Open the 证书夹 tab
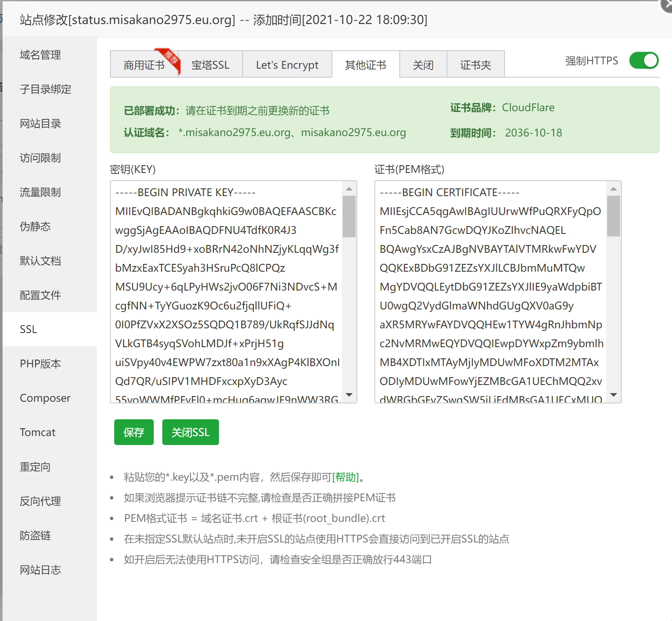This screenshot has width=672, height=621. point(475,65)
